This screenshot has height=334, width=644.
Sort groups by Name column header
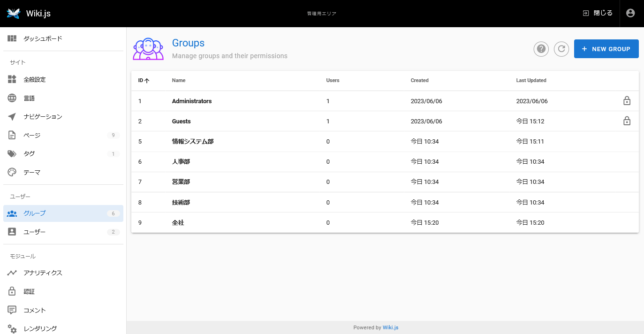click(179, 80)
